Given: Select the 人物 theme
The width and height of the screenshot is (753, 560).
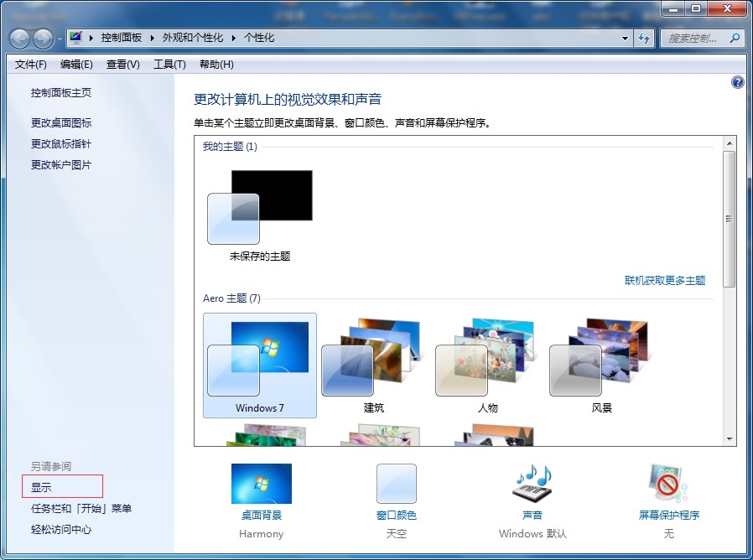Looking at the screenshot, I should 487,366.
